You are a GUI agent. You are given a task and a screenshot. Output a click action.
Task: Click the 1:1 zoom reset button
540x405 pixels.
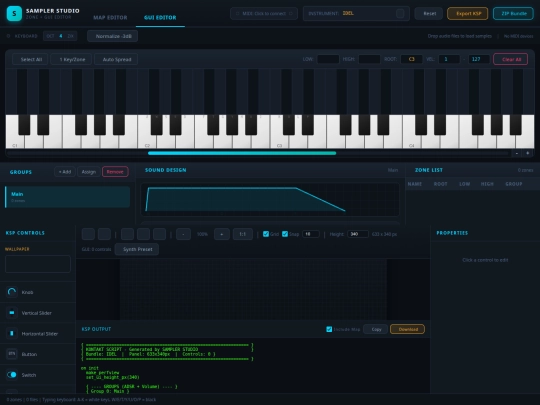pyautogui.click(x=242, y=234)
